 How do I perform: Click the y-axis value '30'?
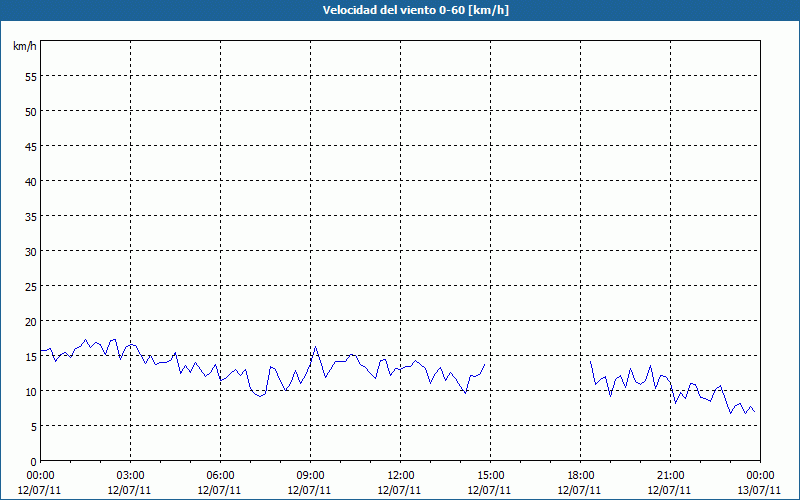click(31, 252)
